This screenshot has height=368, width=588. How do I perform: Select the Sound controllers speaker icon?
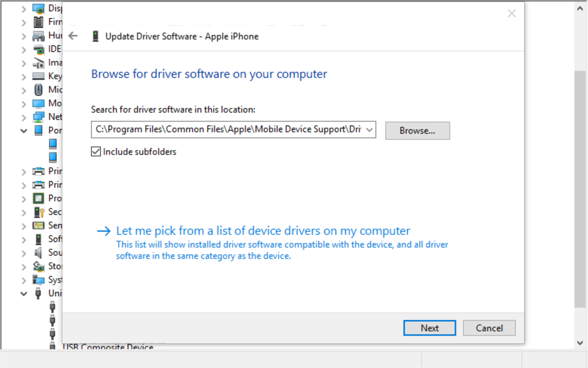tap(38, 252)
